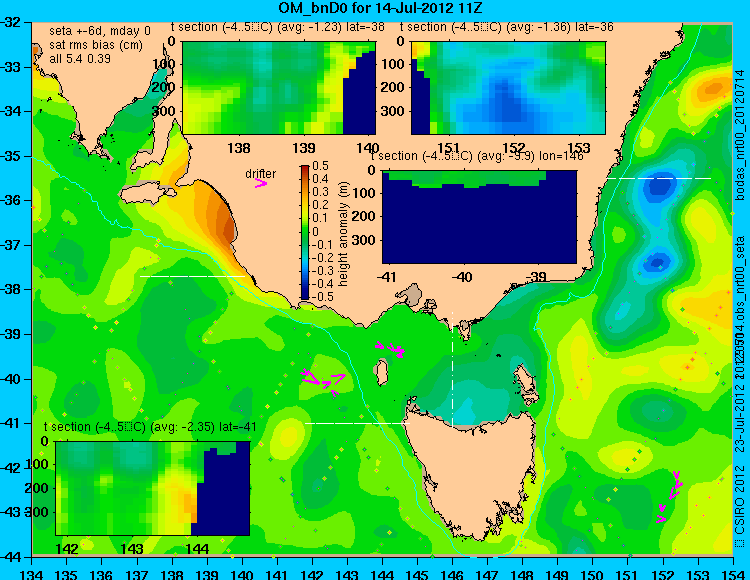Open the lat=-41 temperature section plot
Screen dimensions: 750x580
tap(153, 488)
